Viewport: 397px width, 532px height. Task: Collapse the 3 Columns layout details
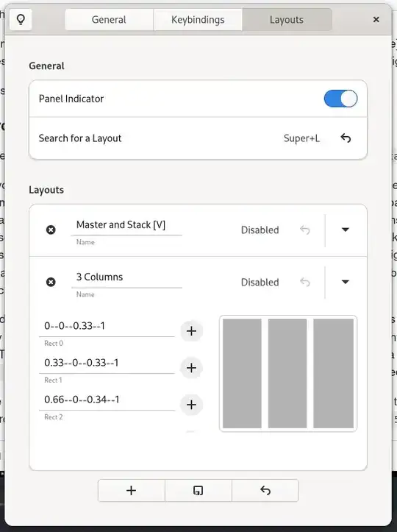pos(345,282)
